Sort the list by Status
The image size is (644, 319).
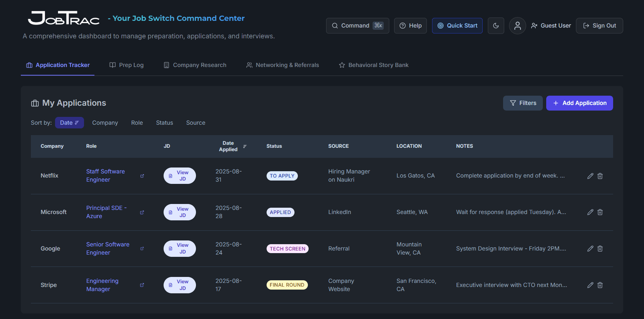[164, 123]
